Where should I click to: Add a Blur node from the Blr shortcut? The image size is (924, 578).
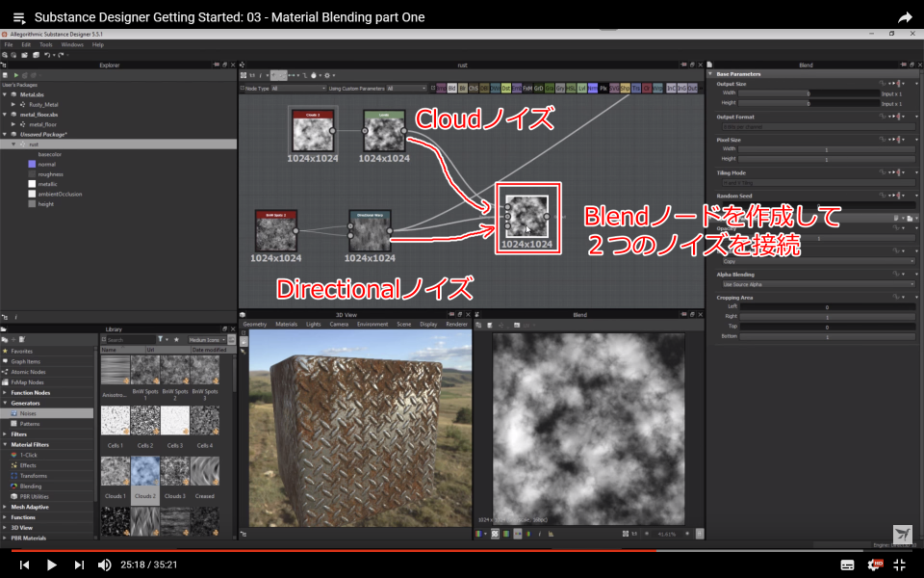pyautogui.click(x=463, y=89)
